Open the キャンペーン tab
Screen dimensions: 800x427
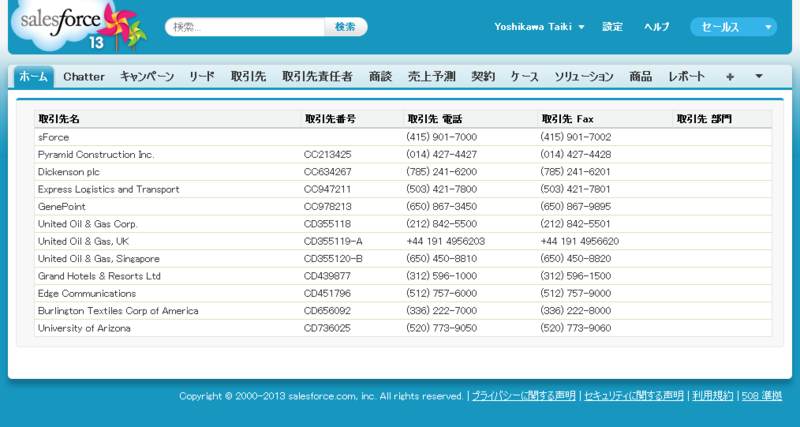(147, 77)
